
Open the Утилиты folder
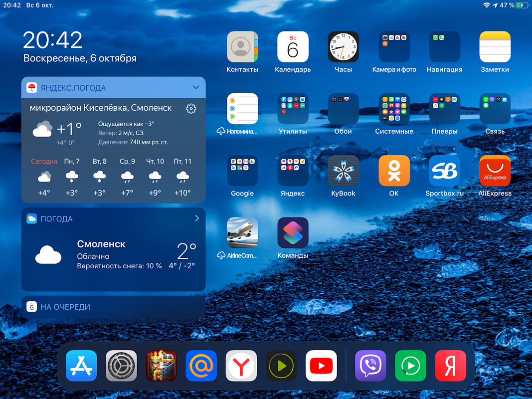(x=293, y=109)
